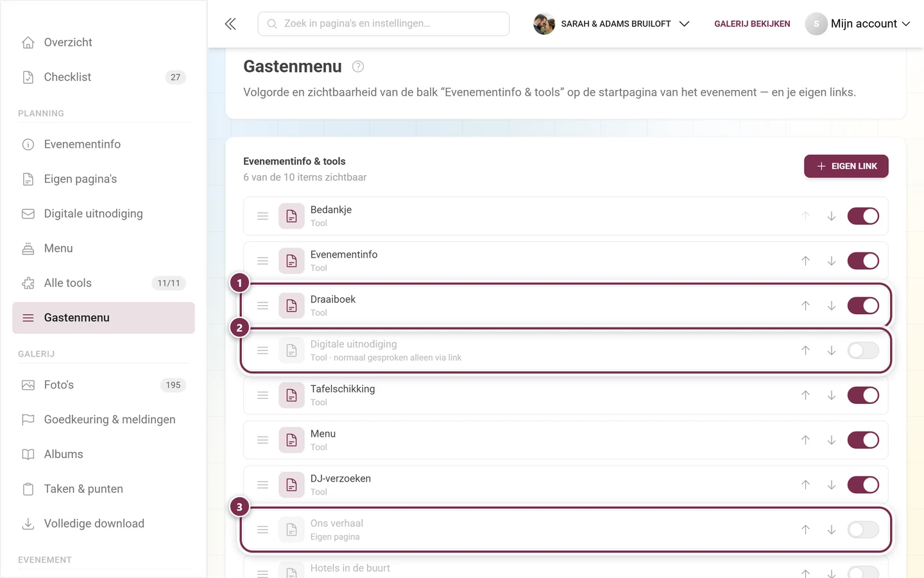The image size is (924, 578).
Task: Open Overzicht in the sidebar
Action: tap(103, 42)
